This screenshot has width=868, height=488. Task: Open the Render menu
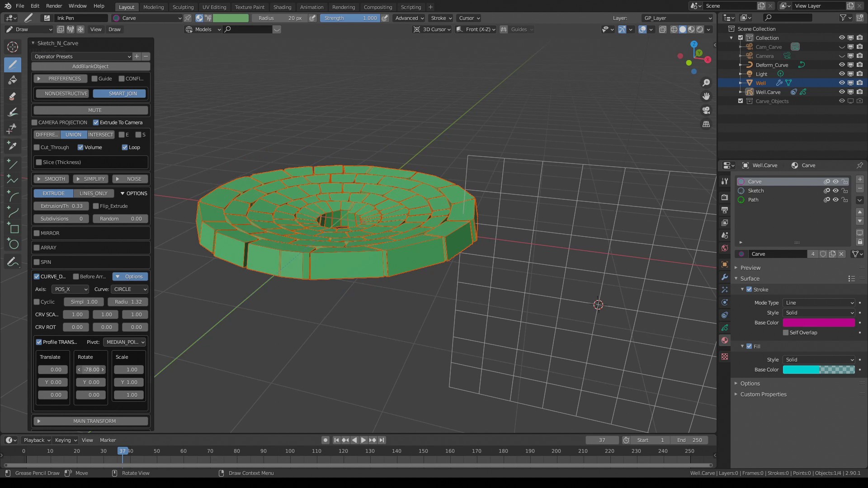[x=54, y=6]
